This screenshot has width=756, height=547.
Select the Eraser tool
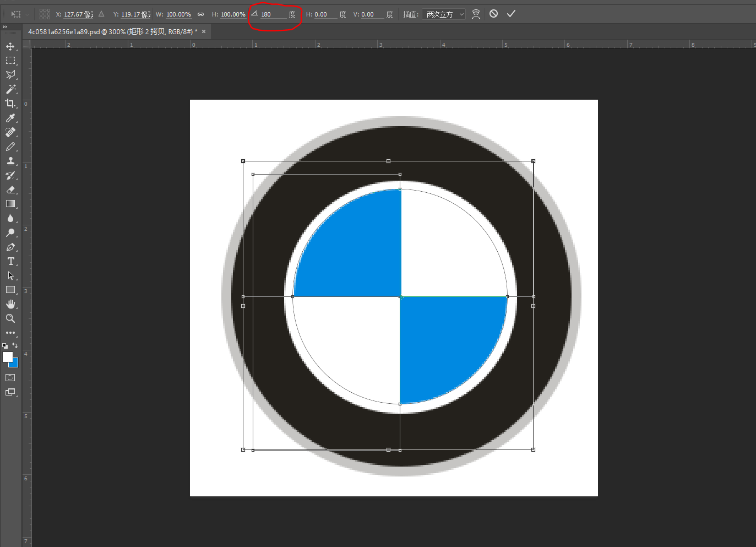click(x=10, y=189)
